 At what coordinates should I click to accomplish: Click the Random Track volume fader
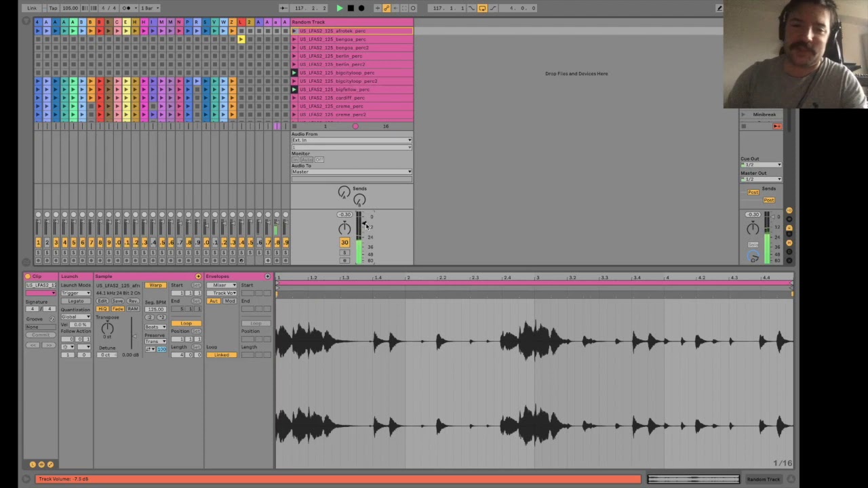366,224
